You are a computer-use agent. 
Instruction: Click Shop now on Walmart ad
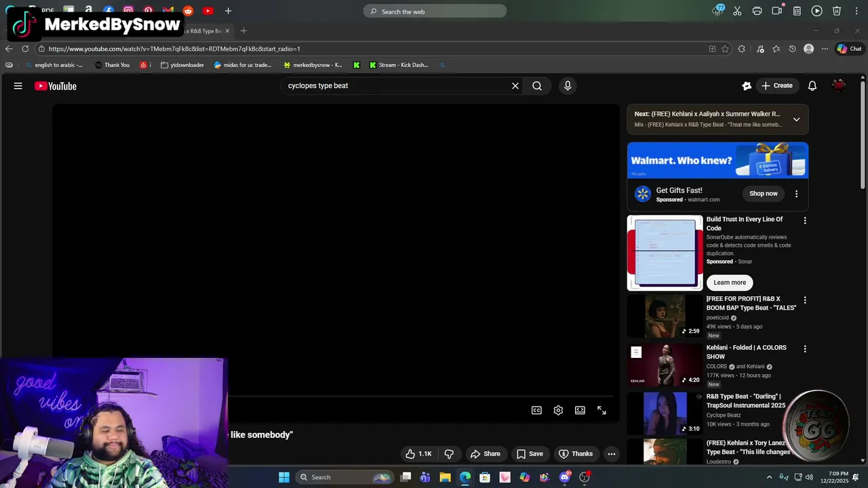click(x=764, y=194)
